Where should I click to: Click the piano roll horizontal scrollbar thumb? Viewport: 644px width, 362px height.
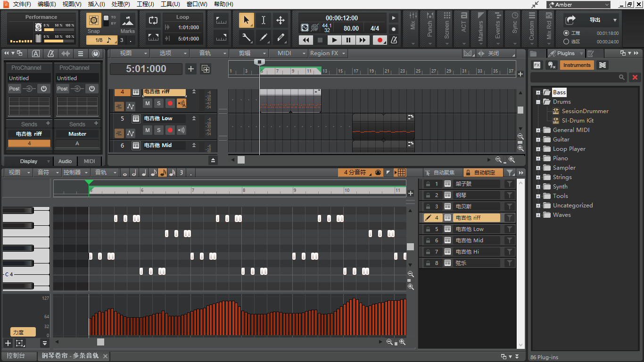click(x=100, y=342)
